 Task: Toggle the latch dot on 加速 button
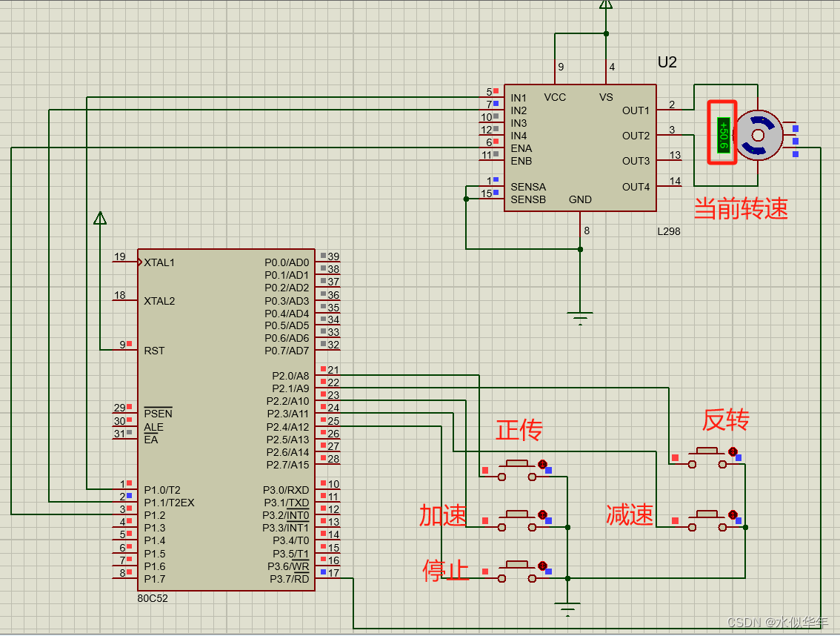pos(542,515)
